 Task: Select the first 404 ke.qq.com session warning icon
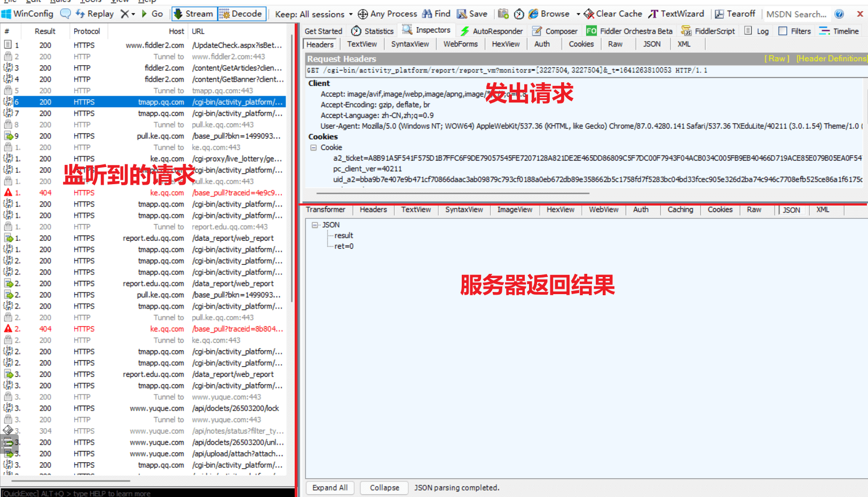pos(8,193)
